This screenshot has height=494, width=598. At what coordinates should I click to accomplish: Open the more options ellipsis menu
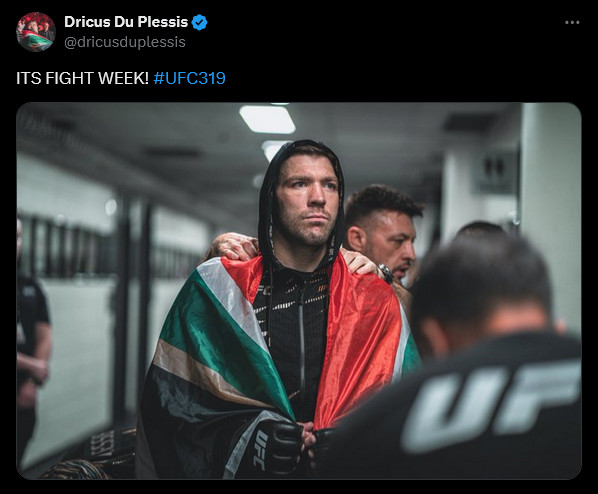[x=572, y=23]
